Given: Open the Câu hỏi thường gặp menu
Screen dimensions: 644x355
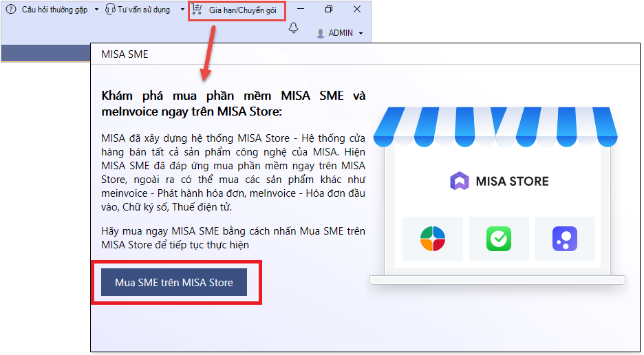Looking at the screenshot, I should (x=54, y=10).
